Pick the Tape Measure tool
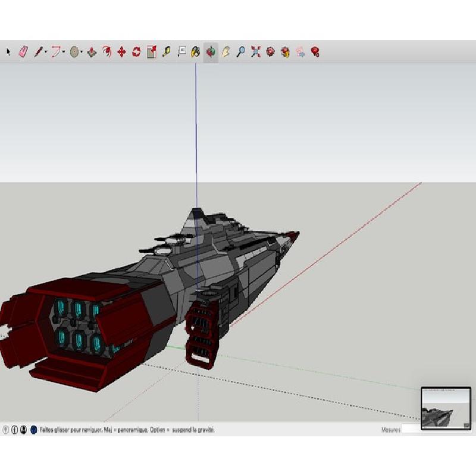The width and height of the screenshot is (476, 476). [x=166, y=52]
